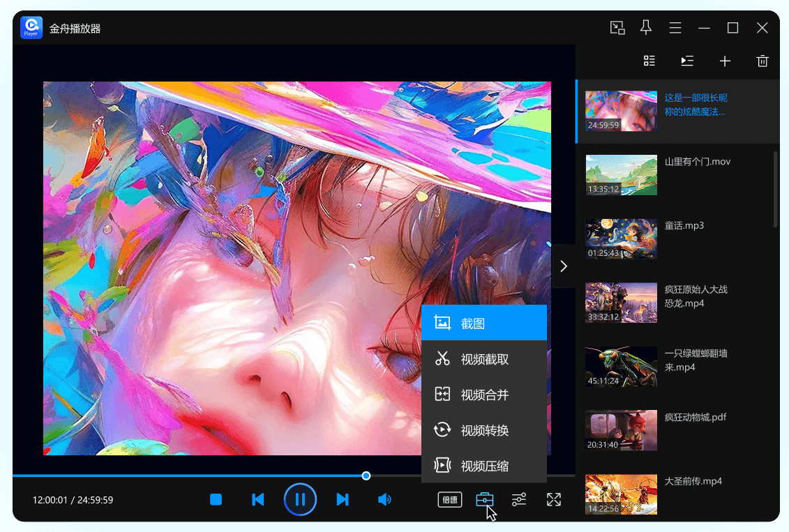Collapse the playlist panel with the arrow

click(564, 266)
